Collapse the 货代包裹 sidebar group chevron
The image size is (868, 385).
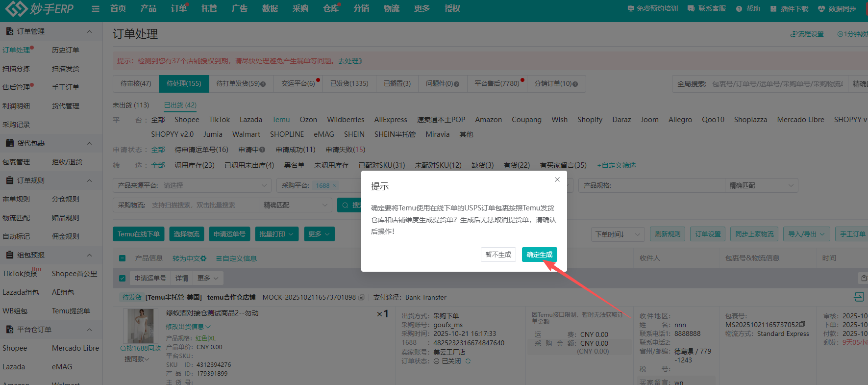pyautogui.click(x=89, y=143)
